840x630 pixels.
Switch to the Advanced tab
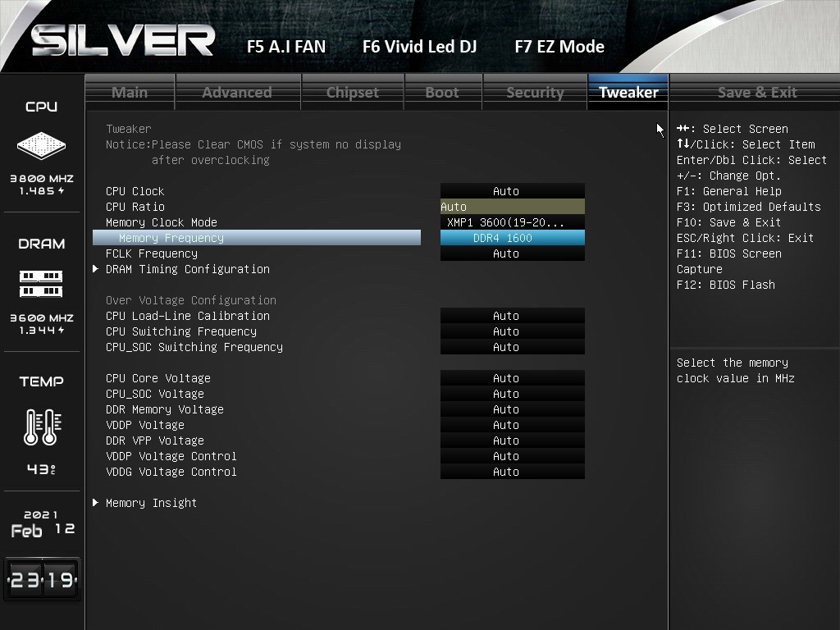237,92
